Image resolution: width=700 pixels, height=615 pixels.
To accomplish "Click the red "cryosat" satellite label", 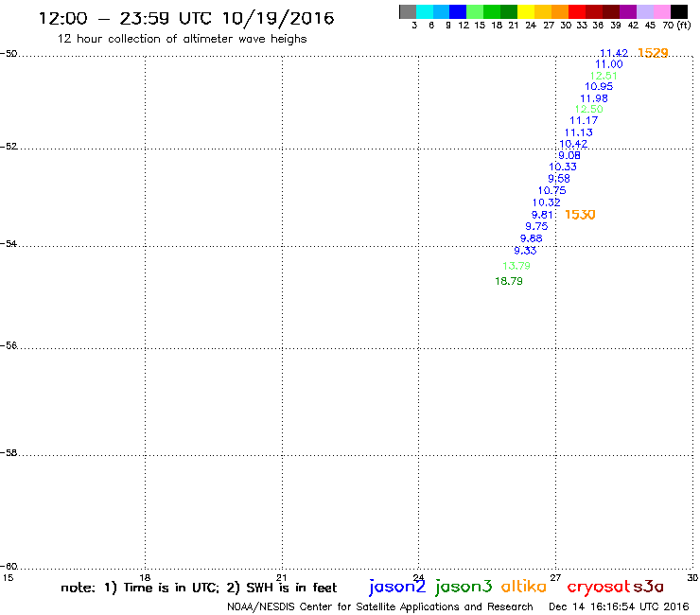I will tap(599, 588).
